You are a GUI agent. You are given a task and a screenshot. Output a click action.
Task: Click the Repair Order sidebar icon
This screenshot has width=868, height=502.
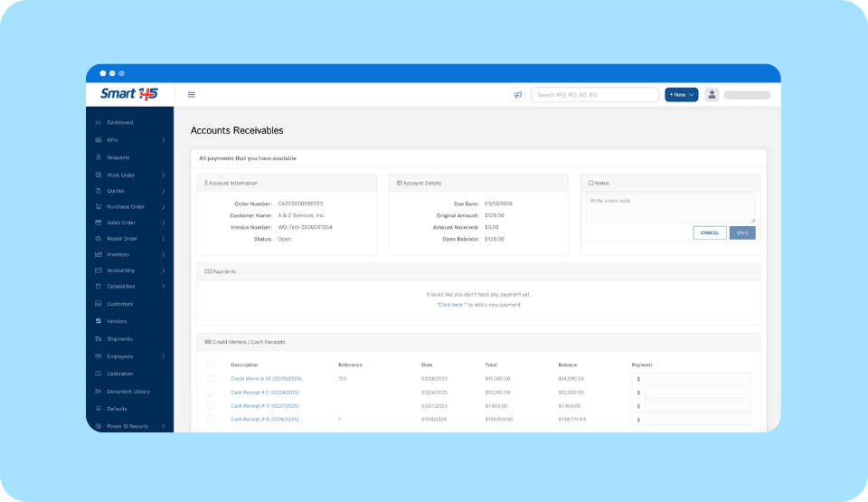98,239
